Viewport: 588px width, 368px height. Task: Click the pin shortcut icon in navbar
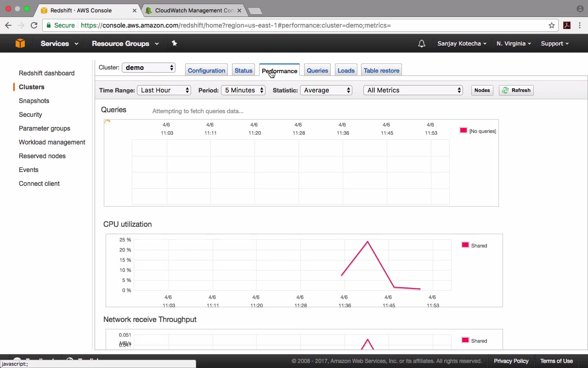point(174,43)
